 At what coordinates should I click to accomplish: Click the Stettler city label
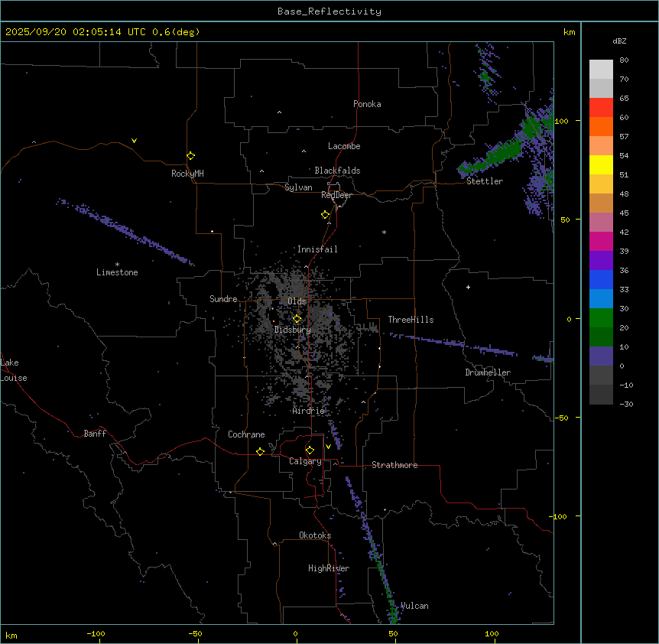click(485, 181)
